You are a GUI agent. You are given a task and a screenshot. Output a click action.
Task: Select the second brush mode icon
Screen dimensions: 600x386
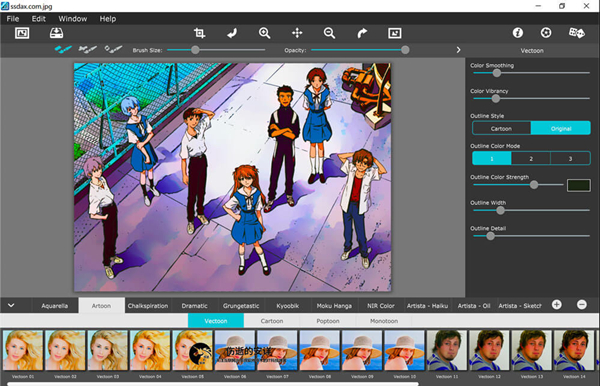pyautogui.click(x=88, y=49)
